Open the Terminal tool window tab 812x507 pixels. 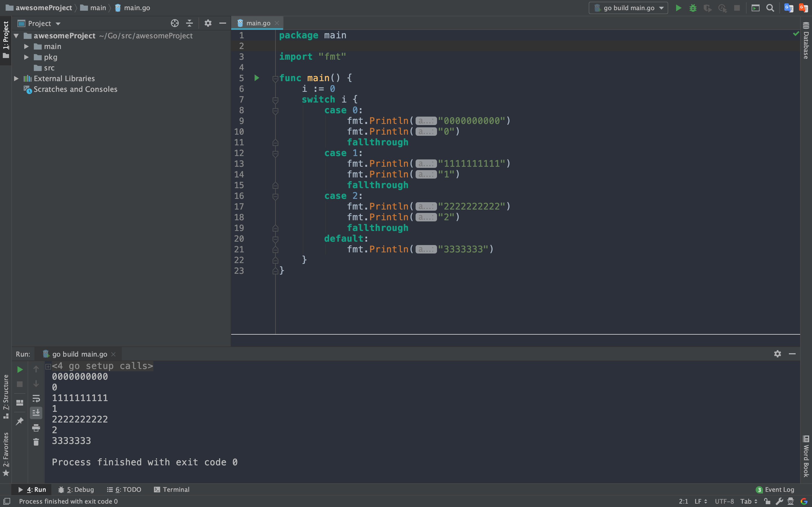coord(171,490)
